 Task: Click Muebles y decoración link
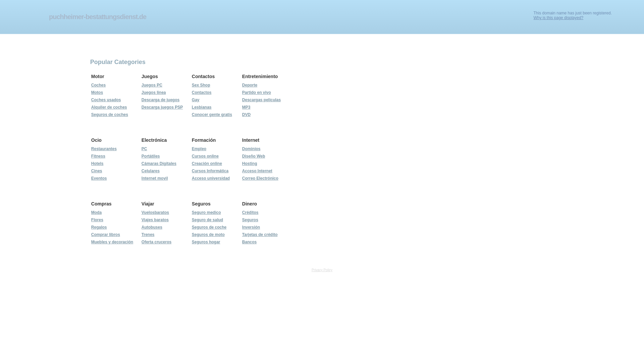[112, 242]
